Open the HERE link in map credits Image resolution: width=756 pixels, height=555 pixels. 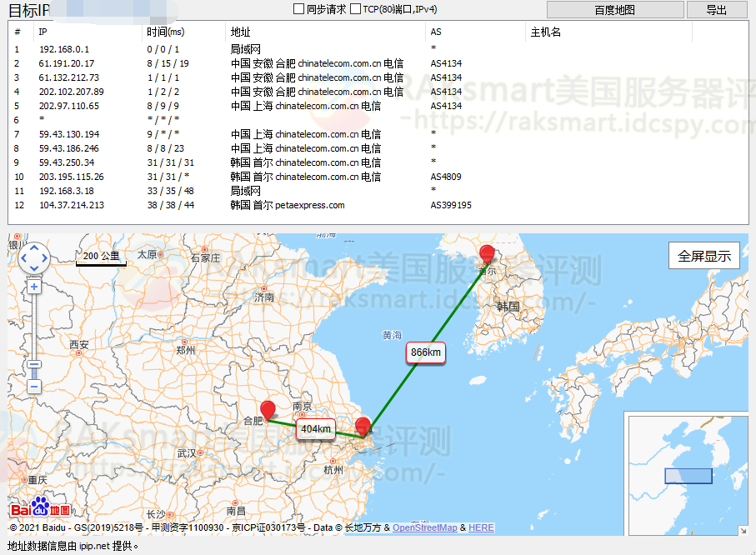pos(481,527)
